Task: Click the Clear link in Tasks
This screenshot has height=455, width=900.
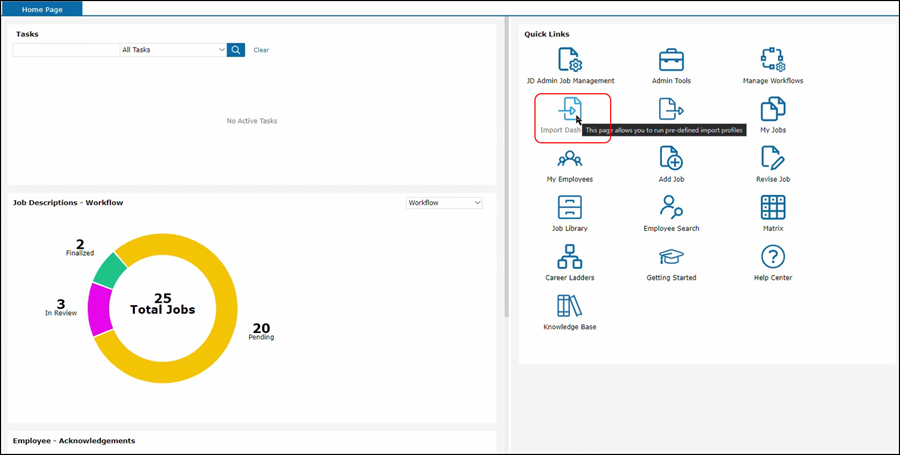Action: (261, 50)
